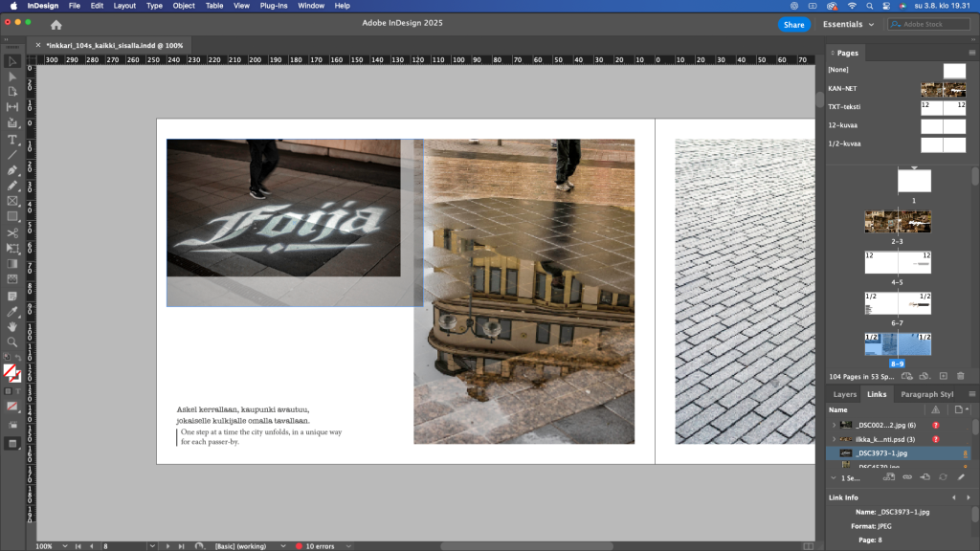Select the Type tool
The width and height of the screenshot is (980, 551).
(x=12, y=140)
